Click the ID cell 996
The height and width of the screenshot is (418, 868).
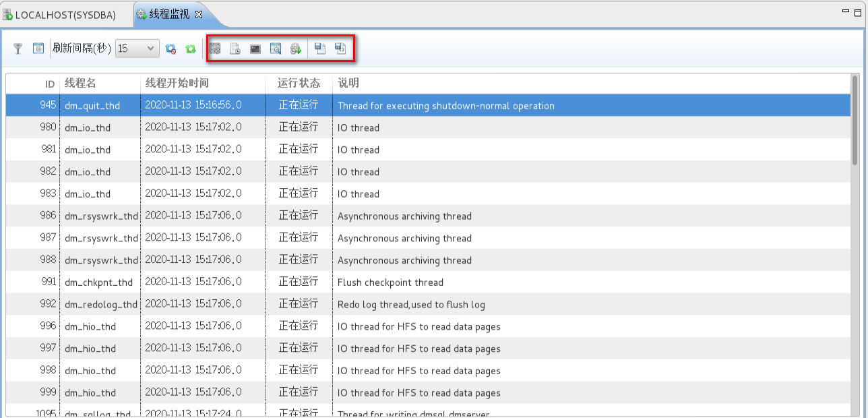49,326
